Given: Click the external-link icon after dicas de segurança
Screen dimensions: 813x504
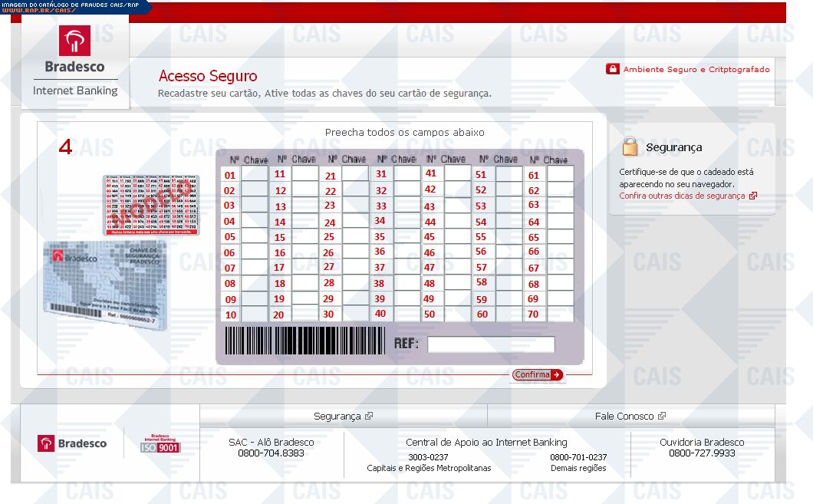Looking at the screenshot, I should click(753, 196).
